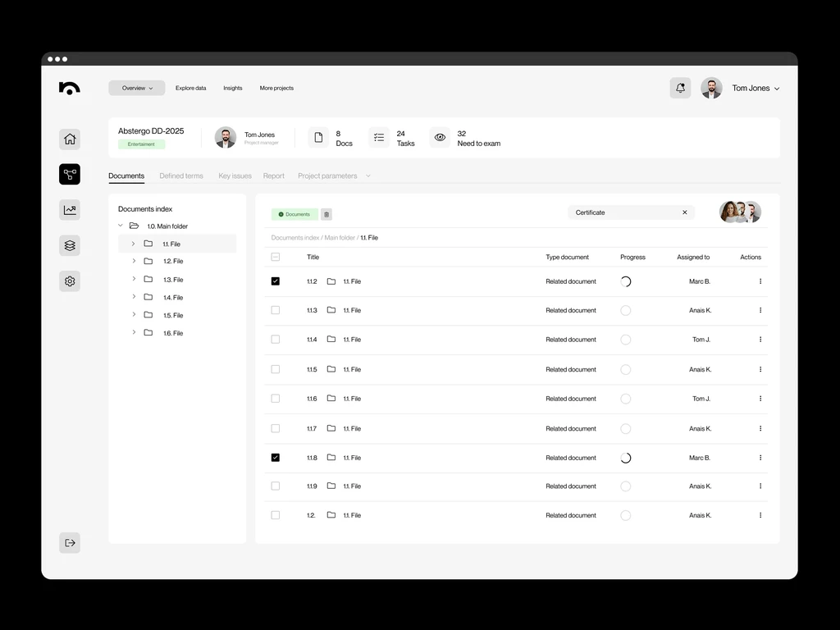Screen dimensions: 840x630
Task: Clear the Certificate search with X
Action: coord(685,212)
